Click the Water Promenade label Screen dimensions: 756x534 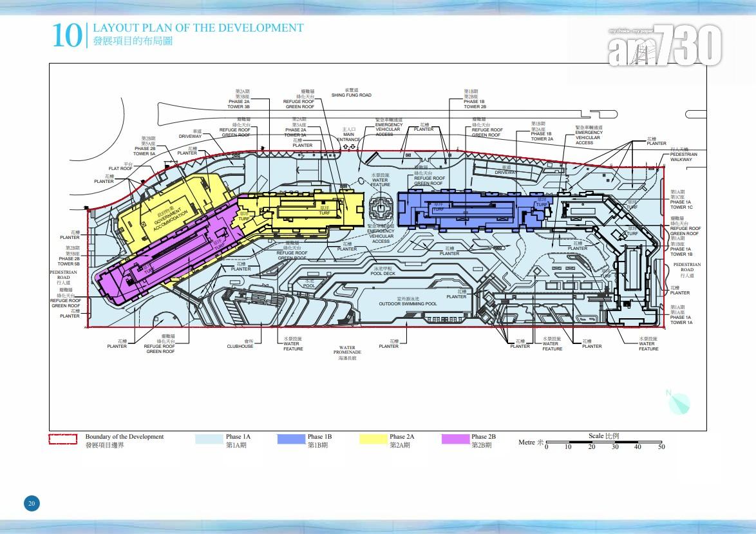[347, 352]
